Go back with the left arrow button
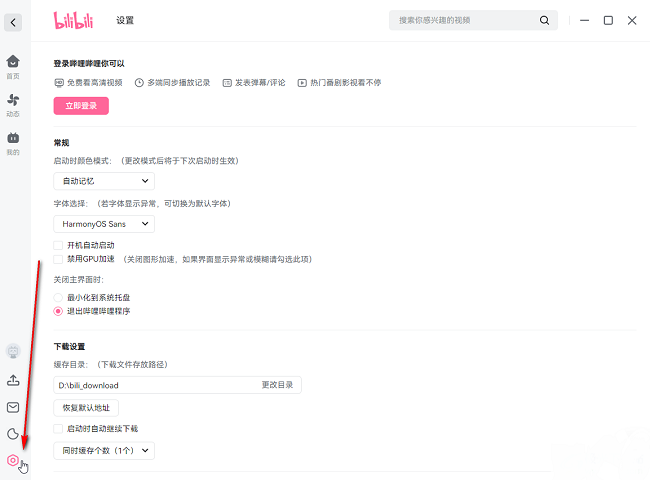 pos(13,22)
